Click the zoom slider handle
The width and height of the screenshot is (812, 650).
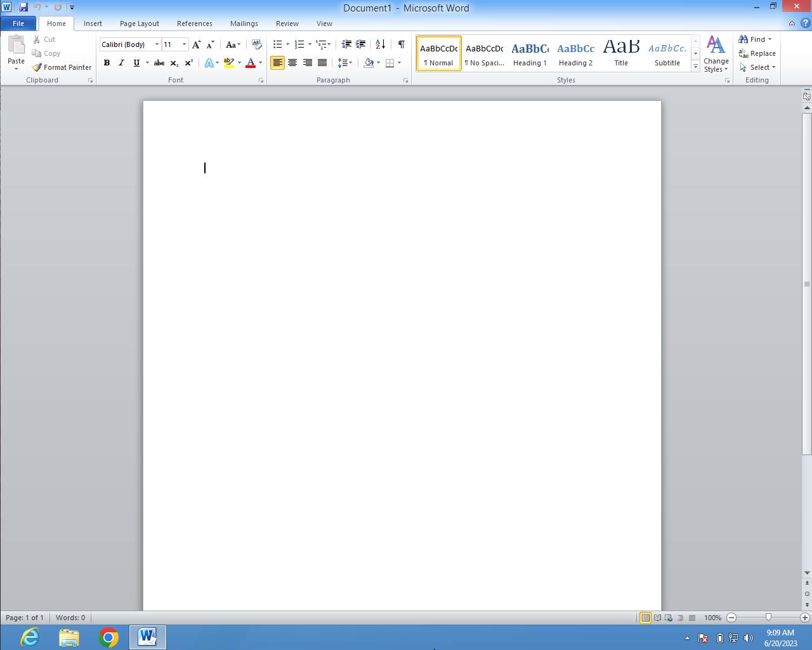768,618
